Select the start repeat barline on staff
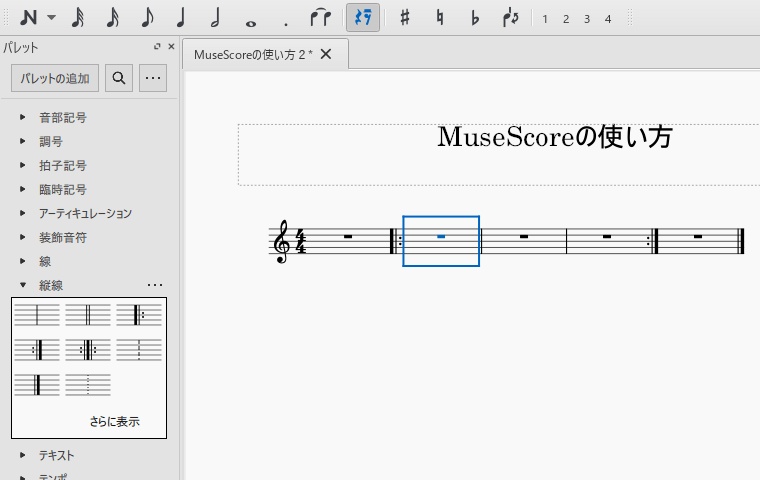 click(396, 241)
